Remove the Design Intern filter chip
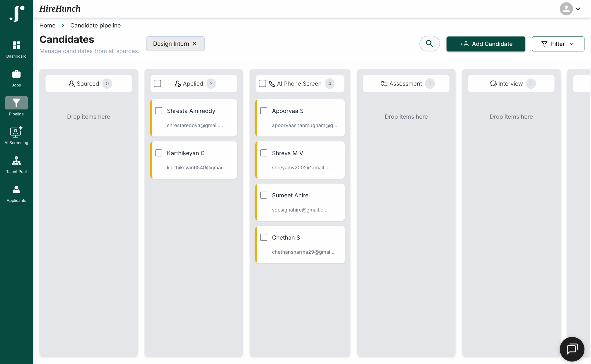The image size is (591, 364). click(x=195, y=44)
